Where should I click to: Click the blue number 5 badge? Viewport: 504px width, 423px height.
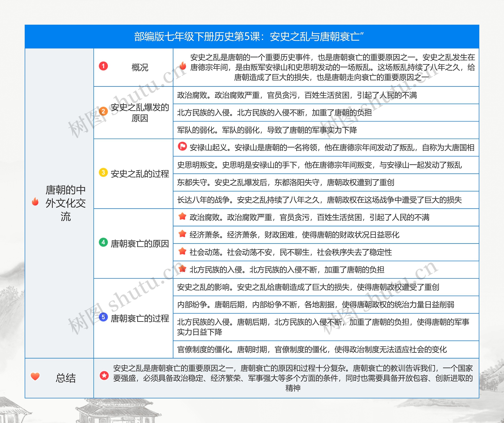103,317
